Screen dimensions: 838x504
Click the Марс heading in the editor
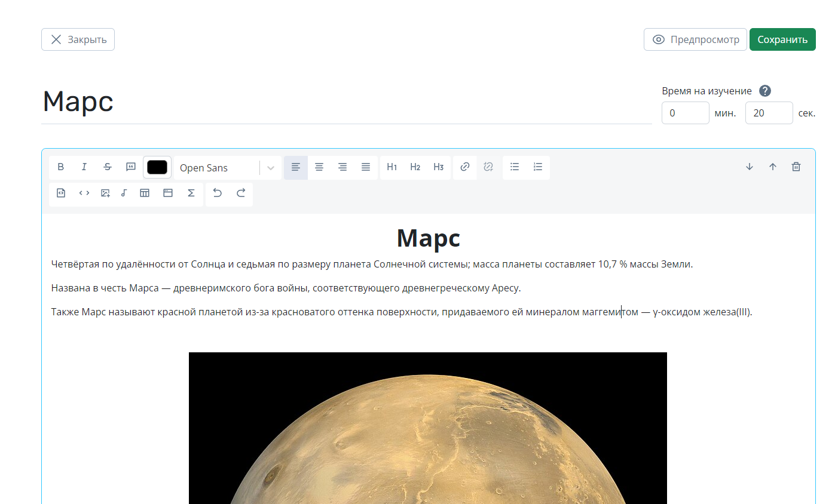[429, 238]
